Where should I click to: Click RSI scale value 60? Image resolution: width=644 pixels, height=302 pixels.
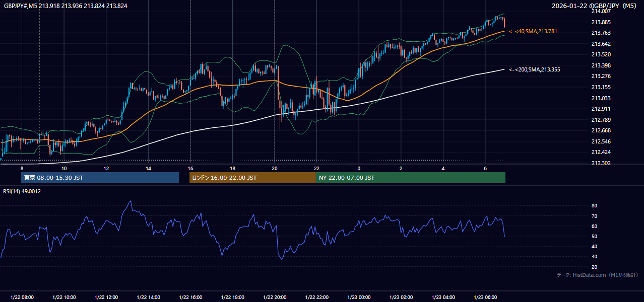[594, 226]
